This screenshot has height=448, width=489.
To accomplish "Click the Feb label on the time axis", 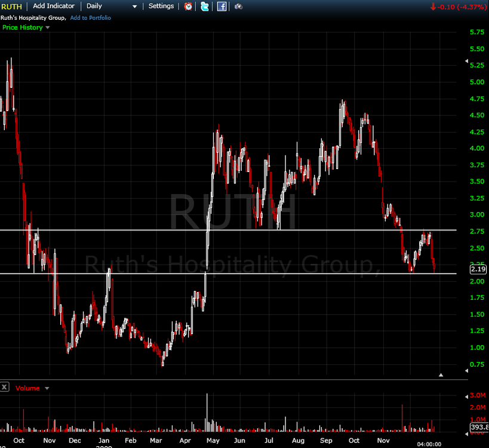I will [x=131, y=440].
